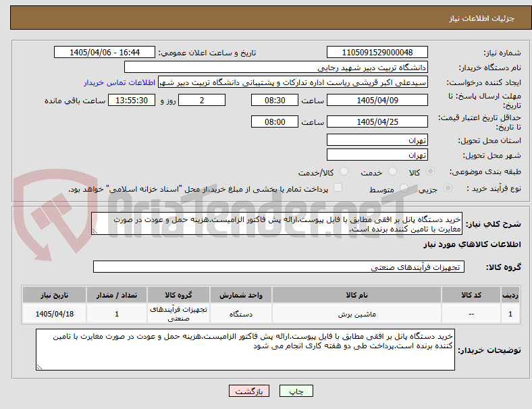
Task: Click the resize handle of description textarea
Action: click(95, 231)
